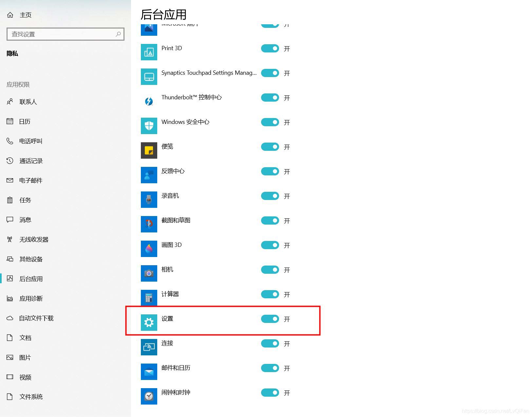Open 电子邮件 privacy page
The width and height of the screenshot is (532, 417).
tap(66, 181)
